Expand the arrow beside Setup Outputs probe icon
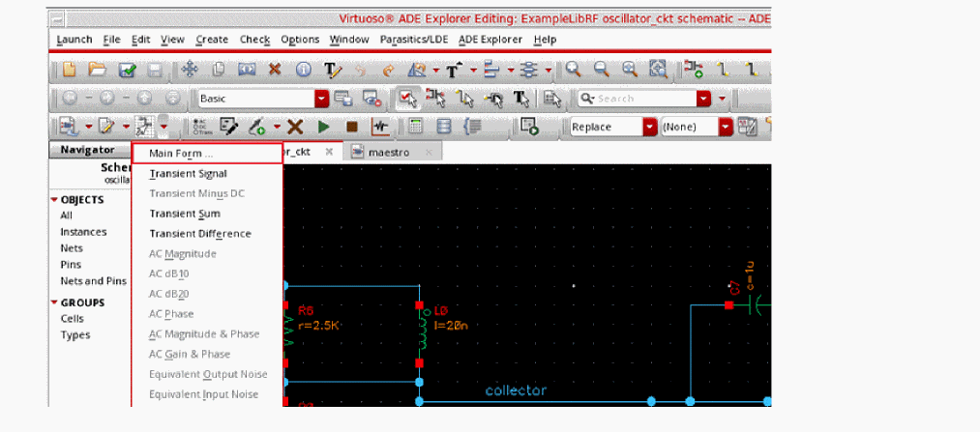Screen dimensions: 980x432 275,128
